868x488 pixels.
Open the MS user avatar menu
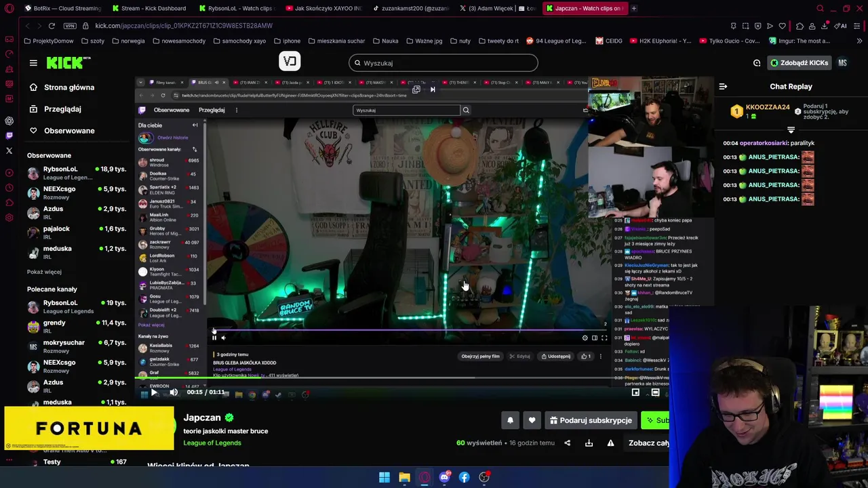coord(842,63)
